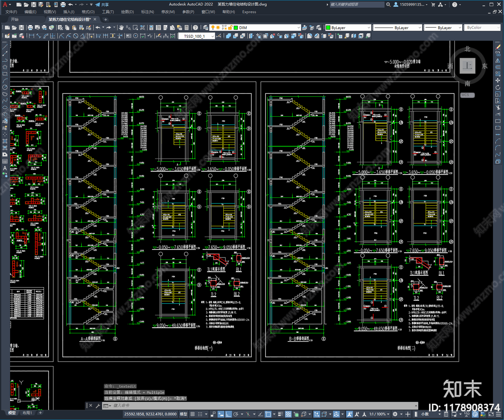Toggle dynamic input in the status bar
The width and height of the screenshot is (504, 420).
pyautogui.click(x=221, y=414)
